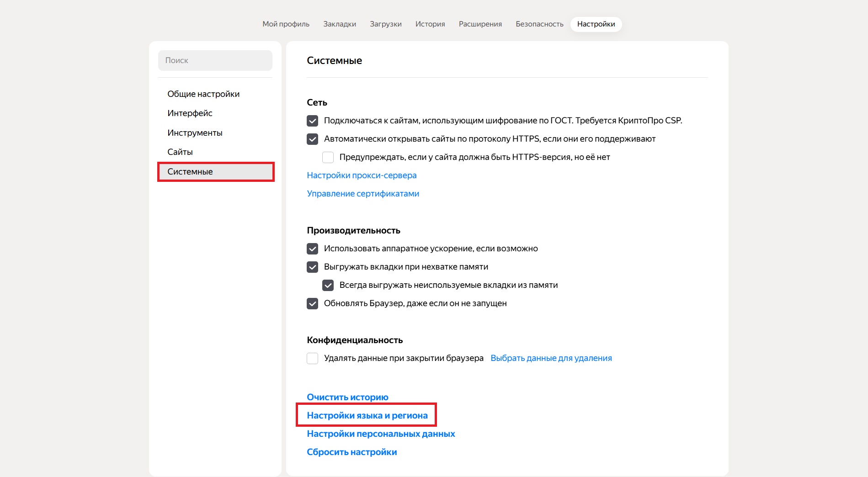Click the Сбросить настройки link
This screenshot has height=477, width=868.
[x=351, y=452]
